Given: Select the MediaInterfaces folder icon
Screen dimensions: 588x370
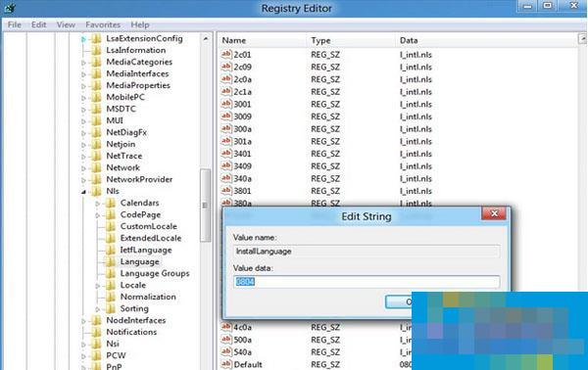Looking at the screenshot, I should [x=97, y=73].
